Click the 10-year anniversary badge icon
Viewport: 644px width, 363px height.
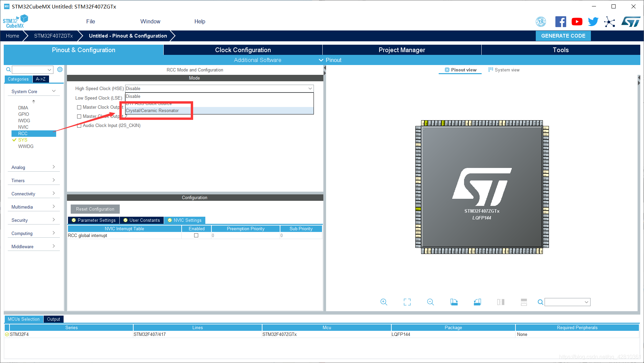541,22
